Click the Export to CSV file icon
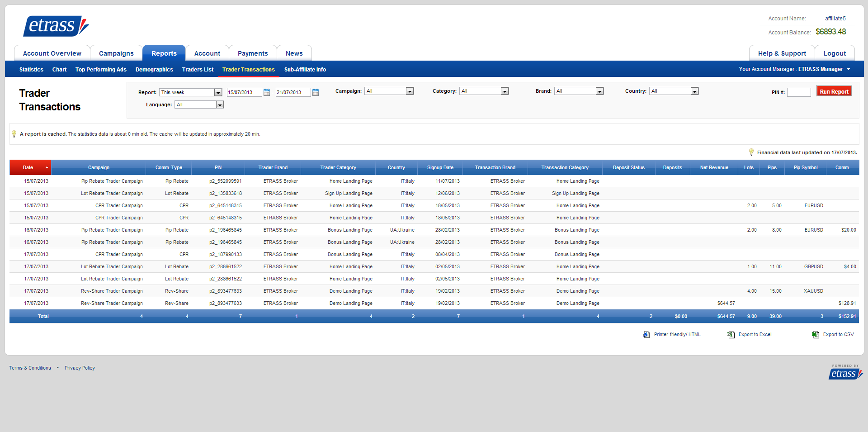 click(815, 335)
